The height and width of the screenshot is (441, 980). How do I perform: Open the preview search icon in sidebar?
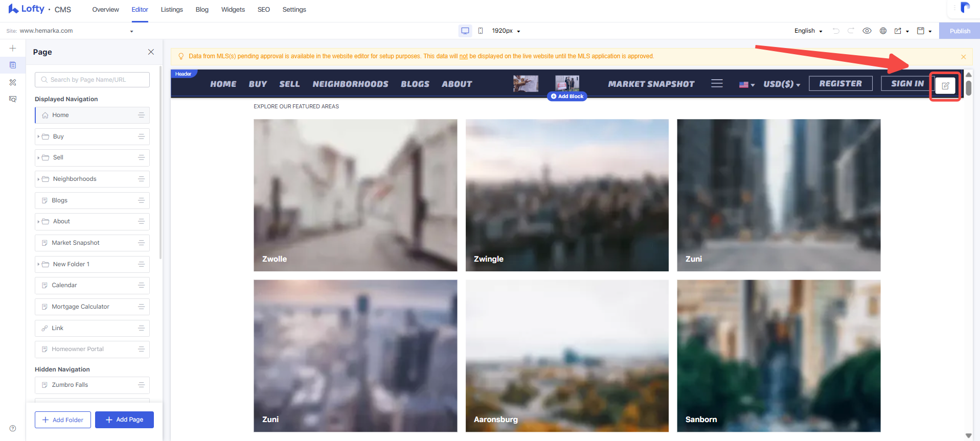13,99
